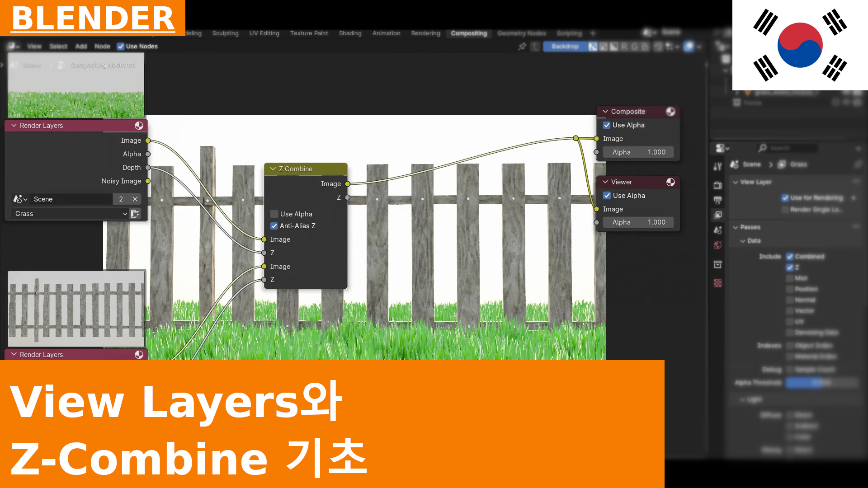Screen dimensions: 868x488
Task: Show only the blue B backdrop channel
Action: pos(645,47)
